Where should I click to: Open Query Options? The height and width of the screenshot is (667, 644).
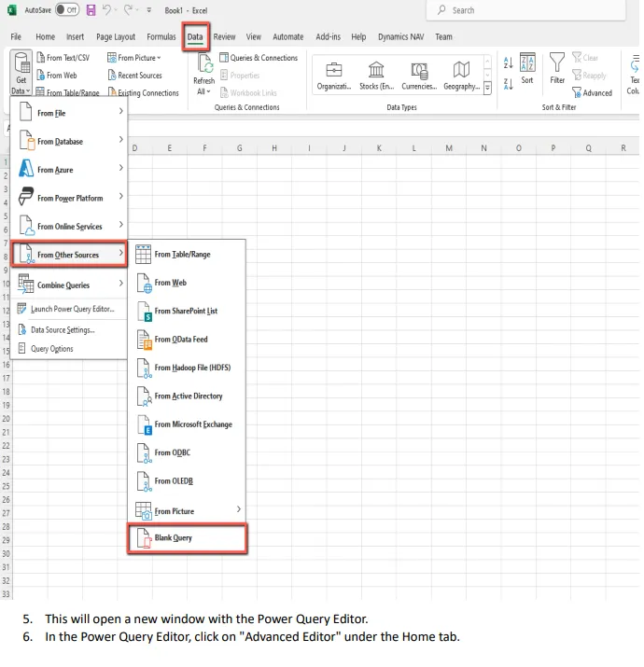tap(69, 349)
